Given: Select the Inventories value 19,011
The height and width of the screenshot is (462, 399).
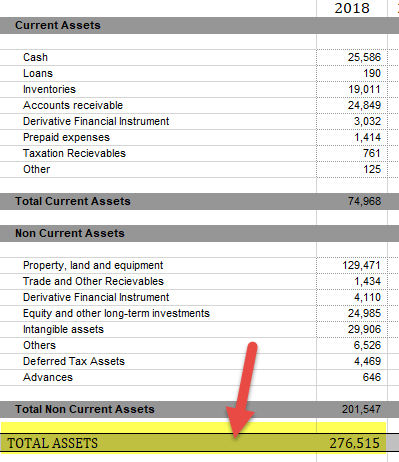Looking at the screenshot, I should coord(364,89).
